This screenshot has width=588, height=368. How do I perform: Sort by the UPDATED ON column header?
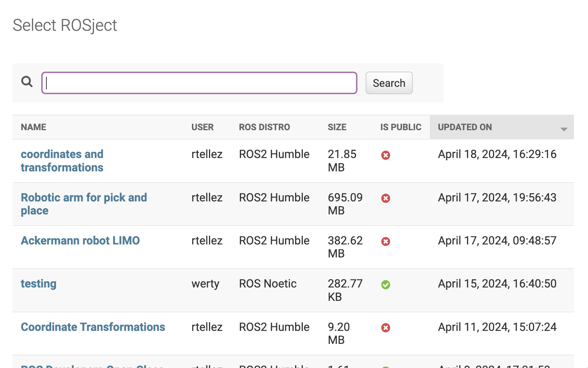(465, 127)
